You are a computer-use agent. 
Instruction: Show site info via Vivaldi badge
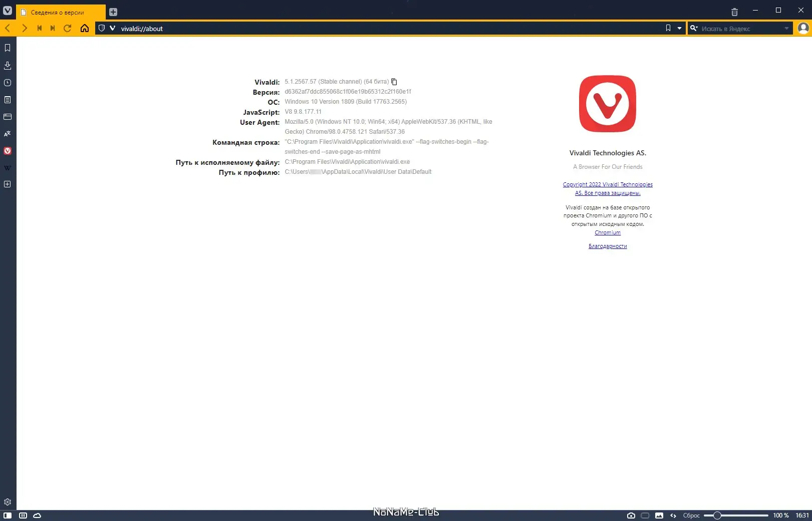pyautogui.click(x=112, y=28)
